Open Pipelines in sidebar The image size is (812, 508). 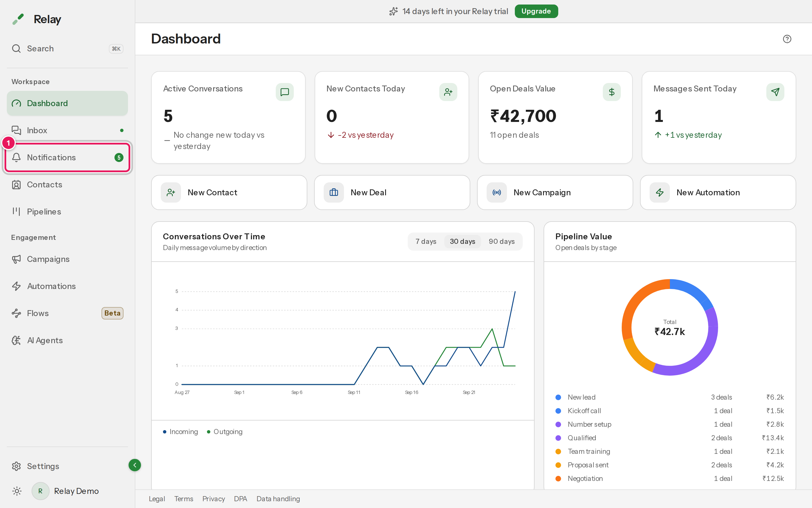[67, 212]
